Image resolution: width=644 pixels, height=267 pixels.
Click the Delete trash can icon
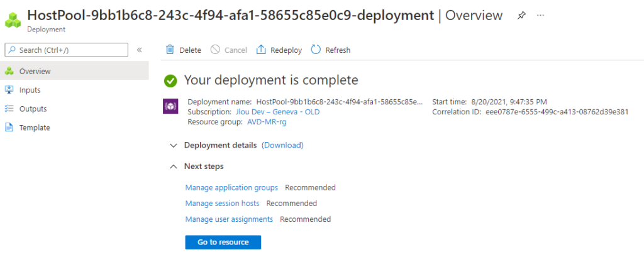tap(170, 50)
